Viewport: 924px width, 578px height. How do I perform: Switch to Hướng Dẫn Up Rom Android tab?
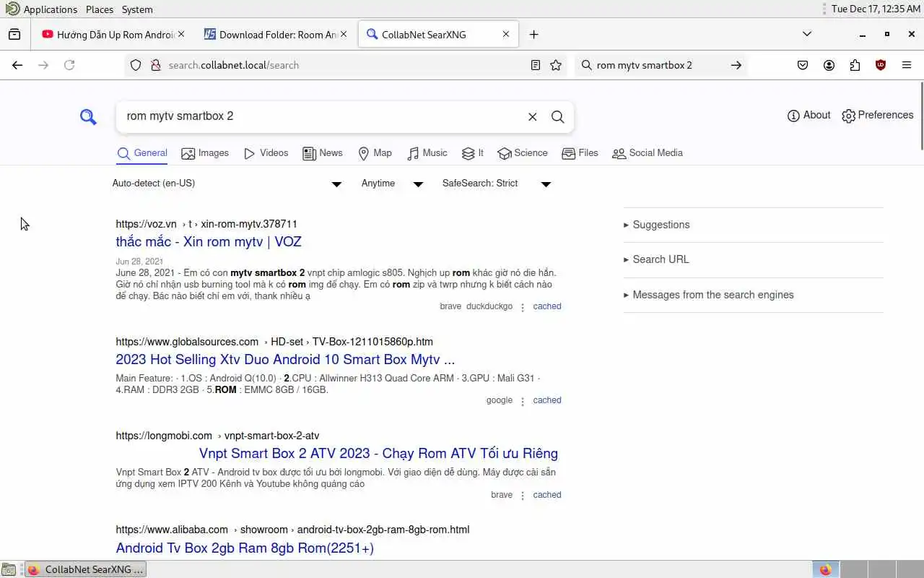[x=113, y=34]
